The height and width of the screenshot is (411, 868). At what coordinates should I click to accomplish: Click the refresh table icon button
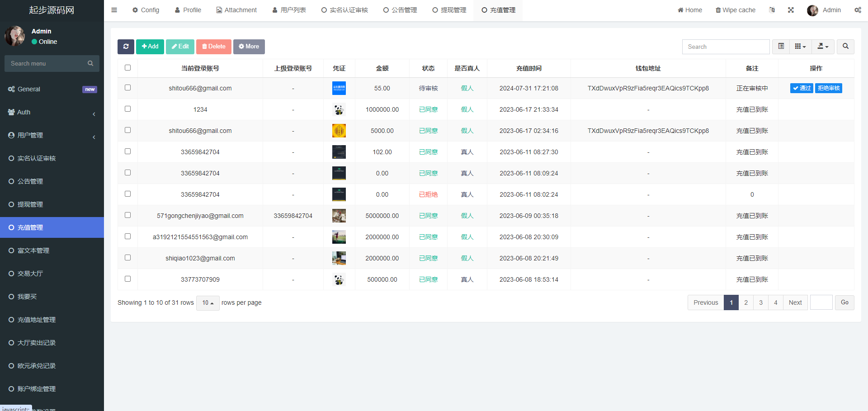126,47
